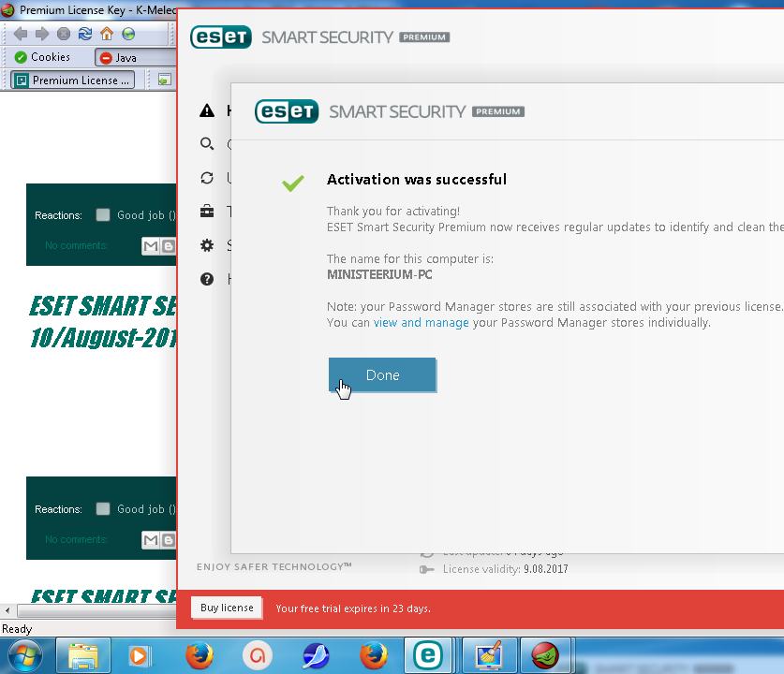784x674 pixels.
Task: Click the ESET SMART SECURITY post heading
Action: tap(102, 322)
